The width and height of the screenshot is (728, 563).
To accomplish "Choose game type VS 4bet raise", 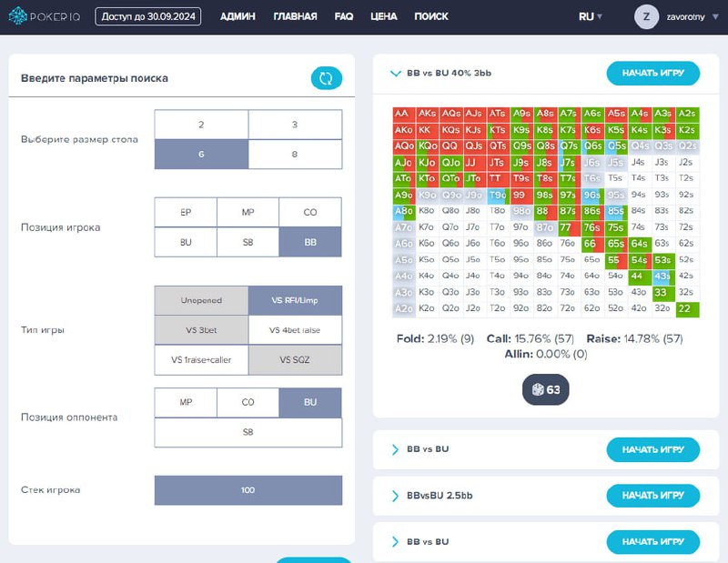I will (x=295, y=330).
